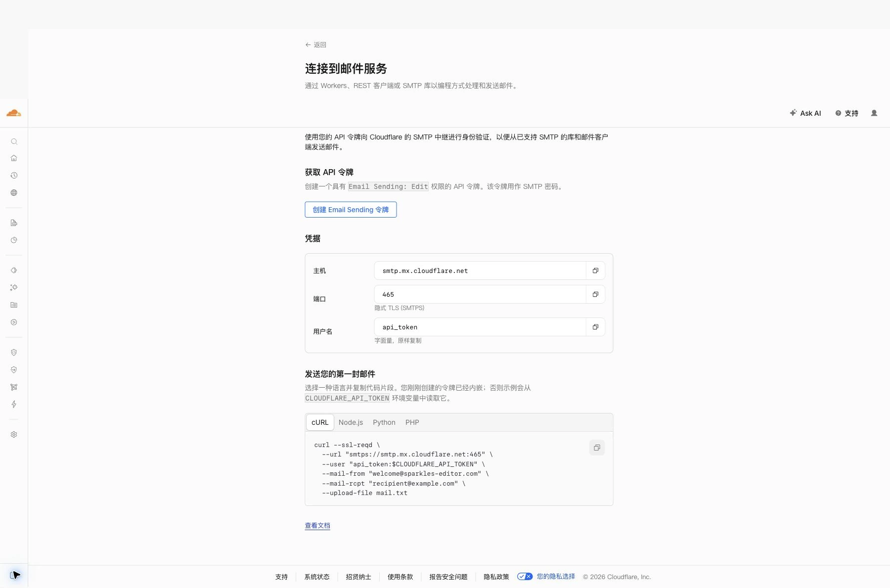Click the username field showing api_token
890x588 pixels.
tap(480, 327)
